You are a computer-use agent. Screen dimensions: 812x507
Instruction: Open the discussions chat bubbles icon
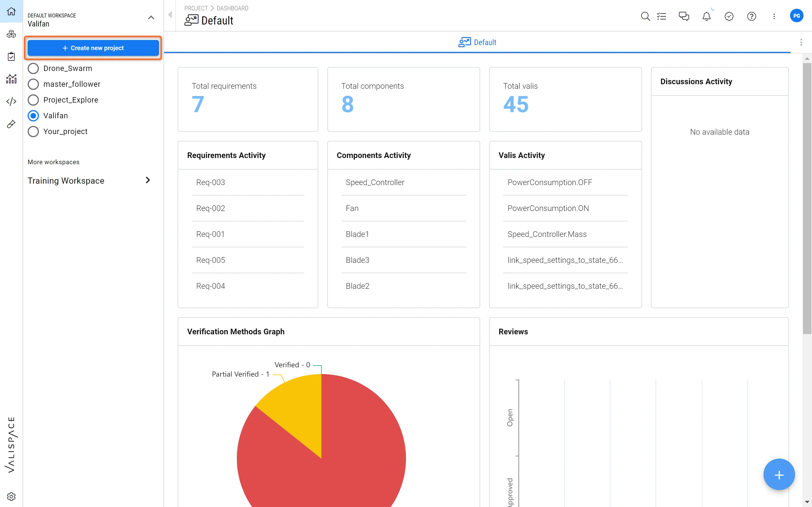coord(683,16)
